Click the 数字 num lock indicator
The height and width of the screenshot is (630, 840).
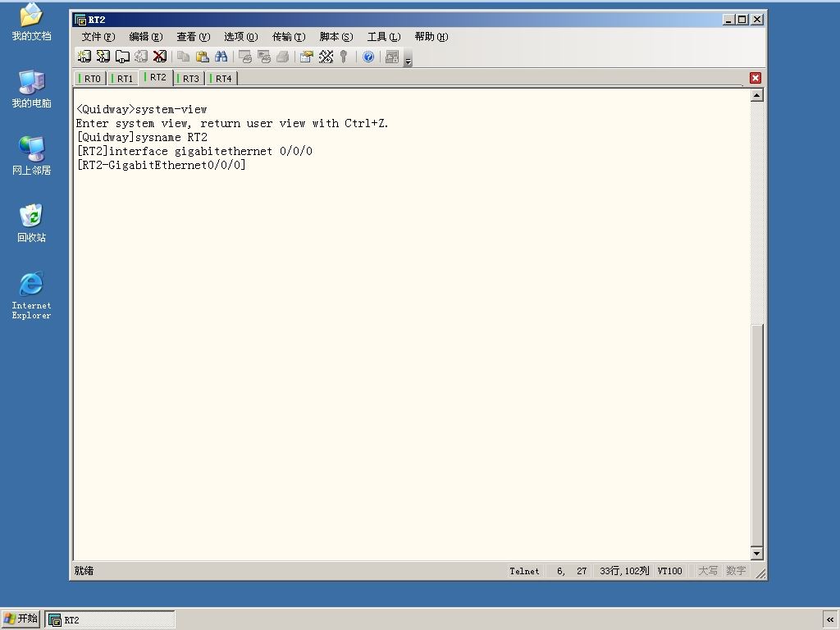tap(736, 571)
